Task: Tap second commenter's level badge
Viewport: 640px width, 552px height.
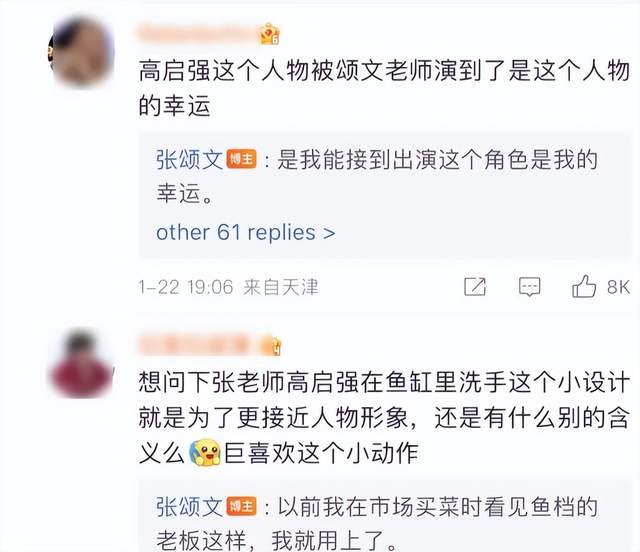Action: (273, 346)
